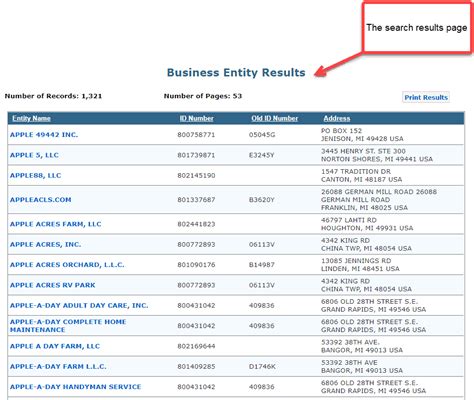474x400 pixels.
Task: Open APPLE 5, LLC entity
Action: pyautogui.click(x=34, y=155)
